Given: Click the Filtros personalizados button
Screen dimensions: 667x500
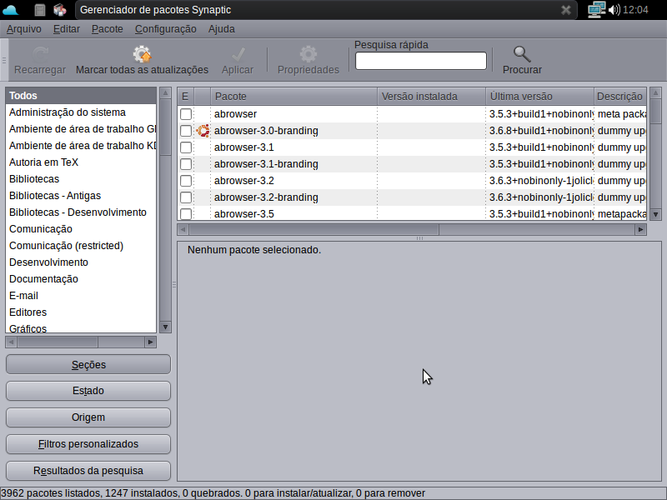Looking at the screenshot, I should [x=88, y=444].
